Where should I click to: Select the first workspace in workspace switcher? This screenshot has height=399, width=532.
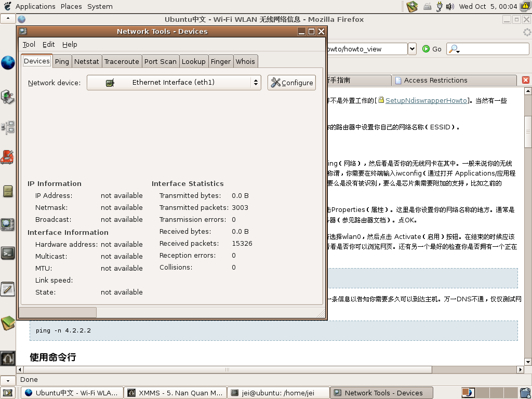point(468,393)
